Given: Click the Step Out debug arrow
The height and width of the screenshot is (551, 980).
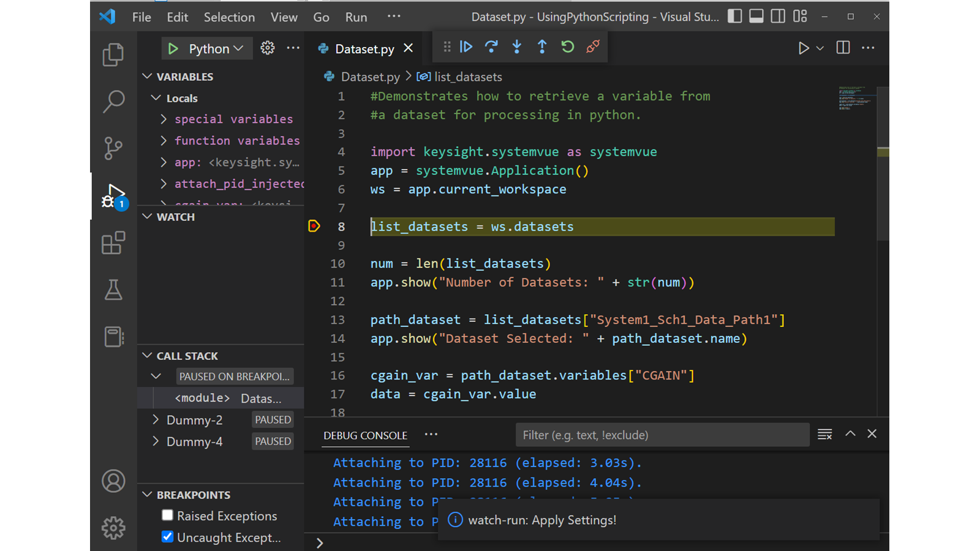Looking at the screenshot, I should coord(542,47).
